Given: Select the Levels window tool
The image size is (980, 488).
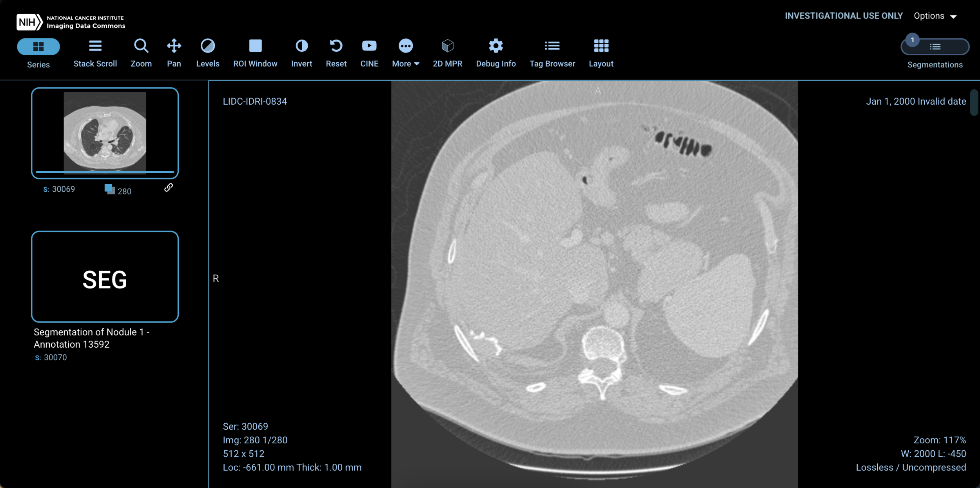Looking at the screenshot, I should (207, 53).
